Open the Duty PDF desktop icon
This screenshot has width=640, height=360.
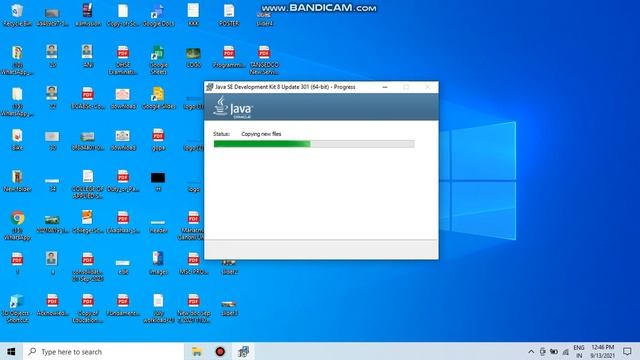click(x=123, y=181)
